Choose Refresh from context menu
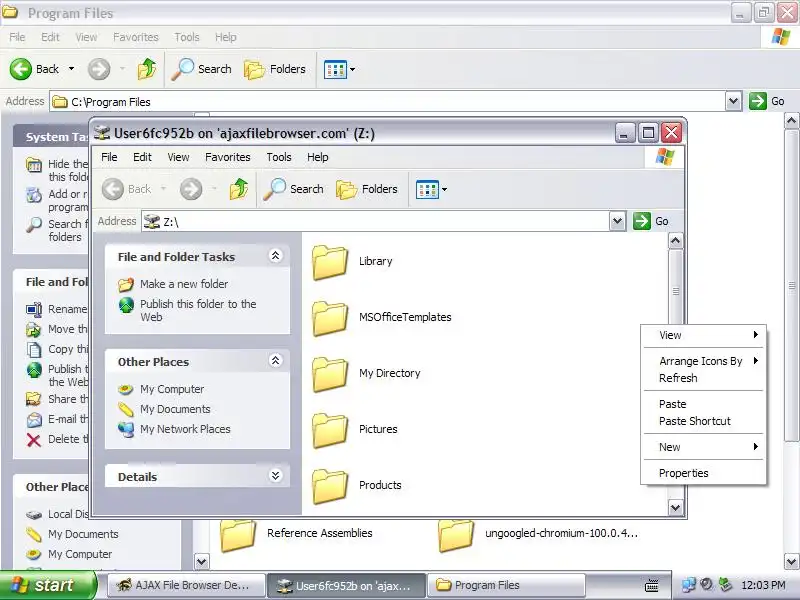800x600 pixels. click(704, 378)
